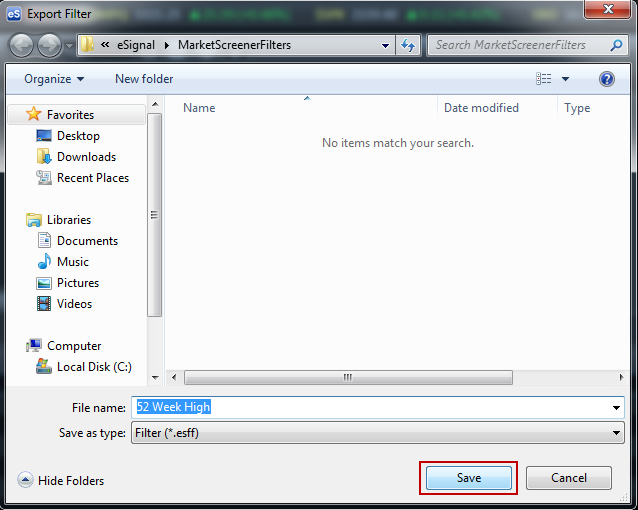Click navigation pane scroll up arrow
Image resolution: width=638 pixels, height=510 pixels.
point(155,105)
